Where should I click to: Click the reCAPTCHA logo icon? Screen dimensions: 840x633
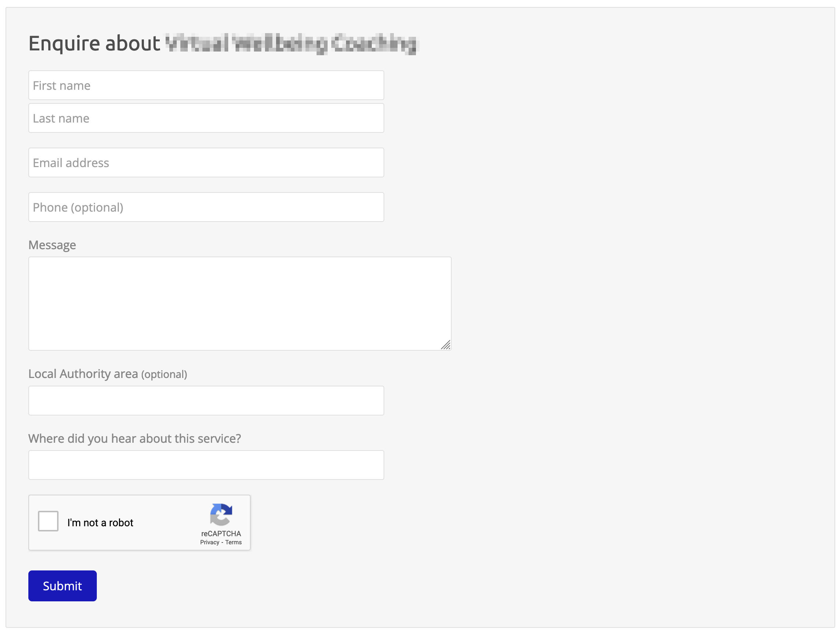[221, 514]
